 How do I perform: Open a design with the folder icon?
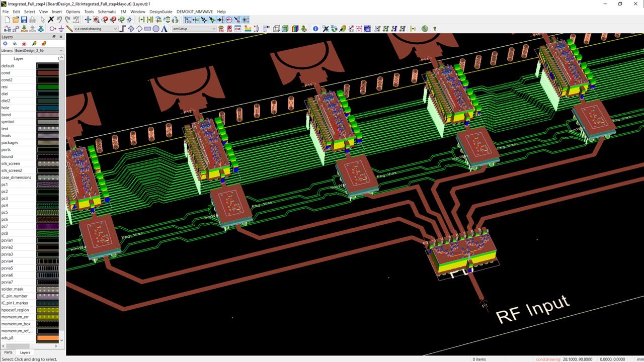16,20
